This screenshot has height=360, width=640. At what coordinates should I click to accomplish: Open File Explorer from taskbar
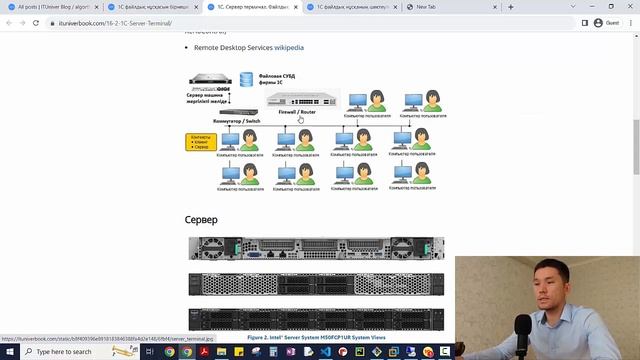tap(222, 351)
